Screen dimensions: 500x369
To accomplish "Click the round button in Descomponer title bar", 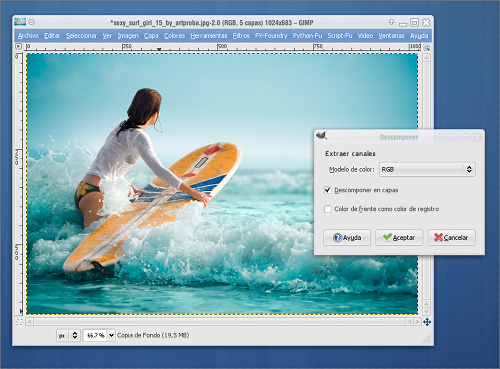I will (x=333, y=136).
